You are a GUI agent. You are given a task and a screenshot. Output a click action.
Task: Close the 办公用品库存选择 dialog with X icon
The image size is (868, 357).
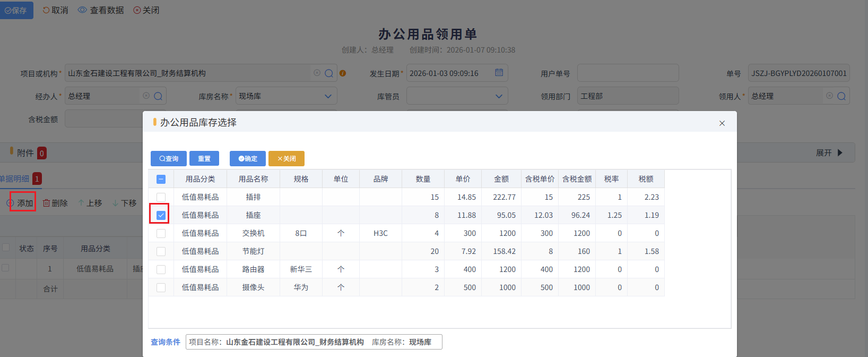point(722,123)
